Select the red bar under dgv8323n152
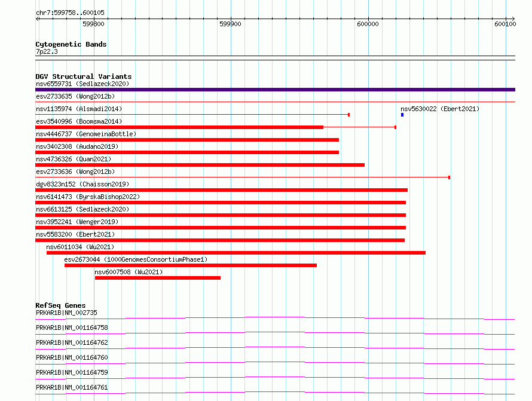Image resolution: width=532 pixels, height=401 pixels. point(221,190)
